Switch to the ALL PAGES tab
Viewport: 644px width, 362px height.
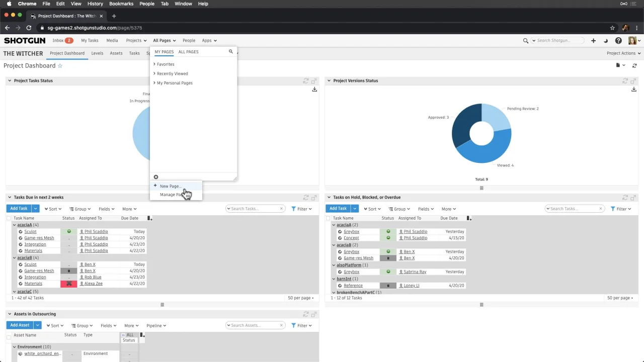[188, 52]
